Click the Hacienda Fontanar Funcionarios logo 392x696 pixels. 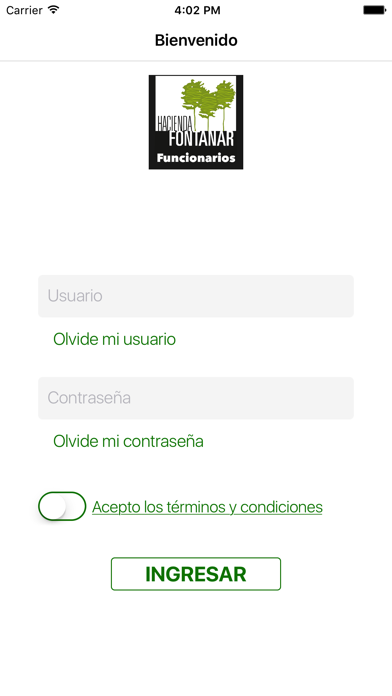(x=196, y=122)
